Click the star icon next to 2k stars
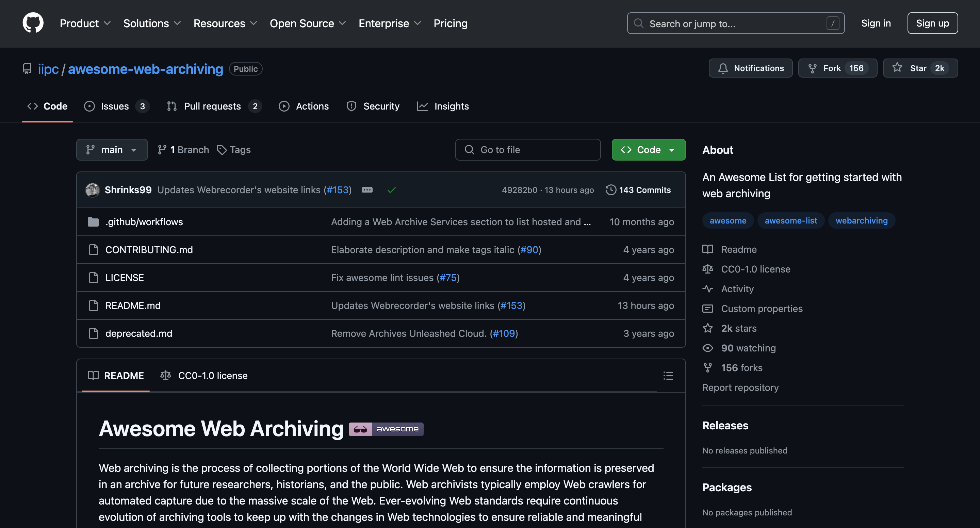980x528 pixels. [708, 328]
